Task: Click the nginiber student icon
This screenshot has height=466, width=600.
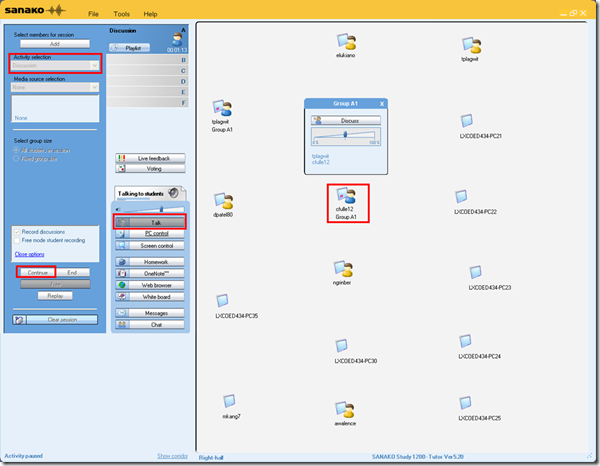Action: [344, 269]
